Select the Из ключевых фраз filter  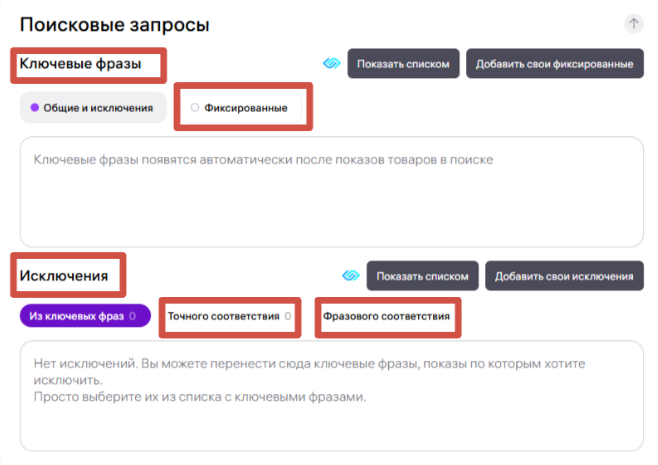[x=84, y=317]
